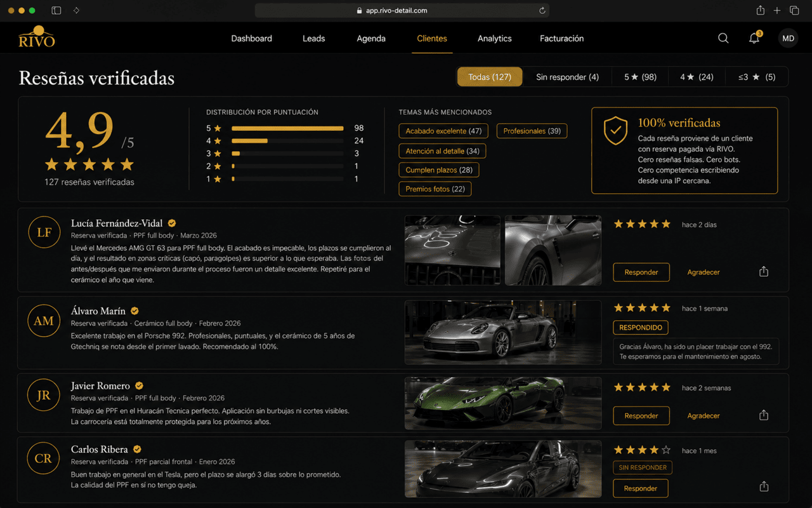The width and height of the screenshot is (812, 508).
Task: Click the CR avatar circle
Action: 44,458
